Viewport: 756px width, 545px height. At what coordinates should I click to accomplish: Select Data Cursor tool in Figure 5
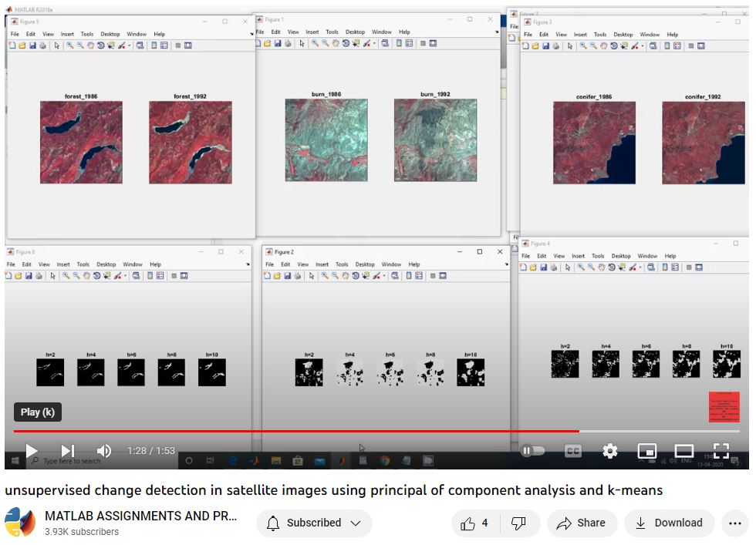[111, 45]
